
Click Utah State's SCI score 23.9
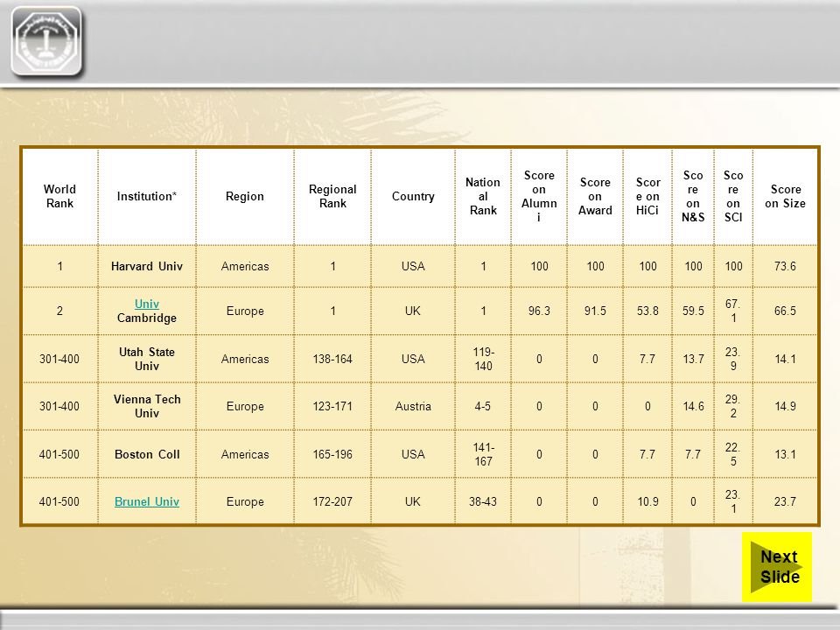[733, 359]
